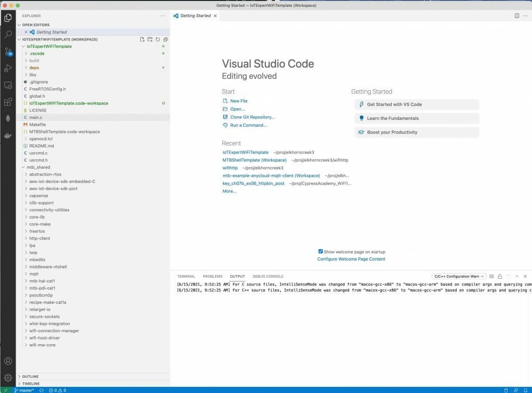Viewport: 532px width, 393px height.
Task: Toggle output panel scroll lock
Action: (x=500, y=276)
